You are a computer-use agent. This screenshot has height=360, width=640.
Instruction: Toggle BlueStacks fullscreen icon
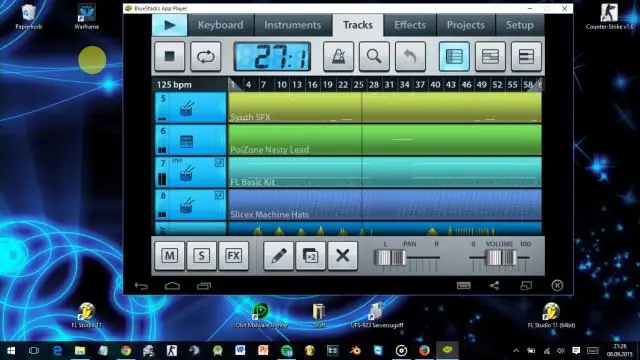click(x=526, y=285)
